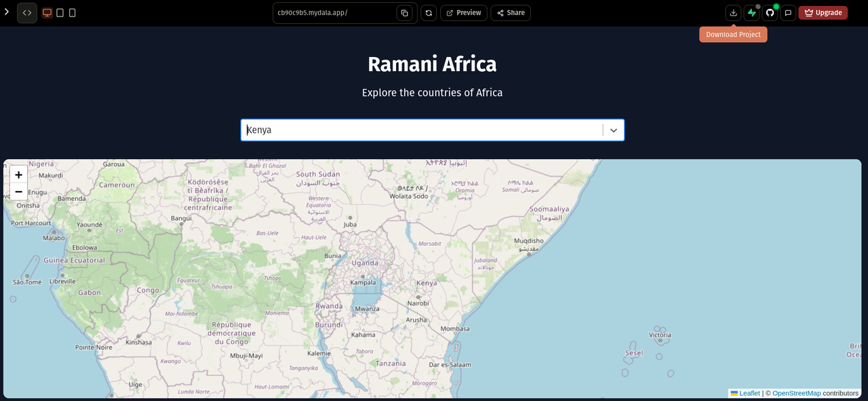Image resolution: width=868 pixels, height=401 pixels.
Task: Click the Victoria label on map
Action: pyautogui.click(x=660, y=335)
